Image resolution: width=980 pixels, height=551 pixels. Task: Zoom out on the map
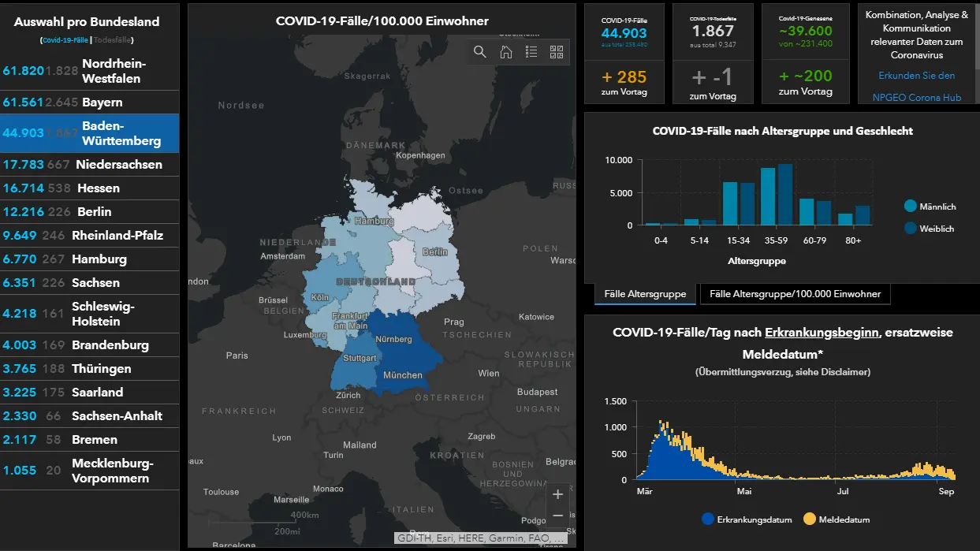click(557, 516)
